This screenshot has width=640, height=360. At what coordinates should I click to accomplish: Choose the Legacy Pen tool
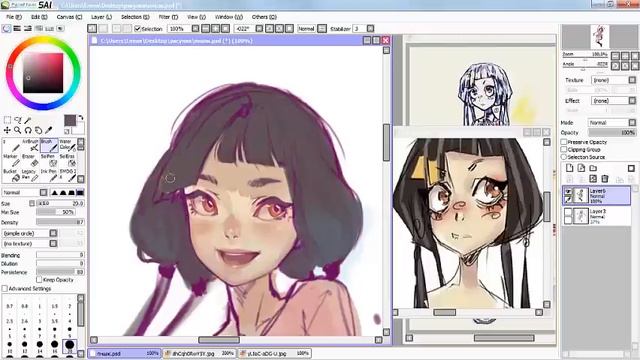(30, 175)
